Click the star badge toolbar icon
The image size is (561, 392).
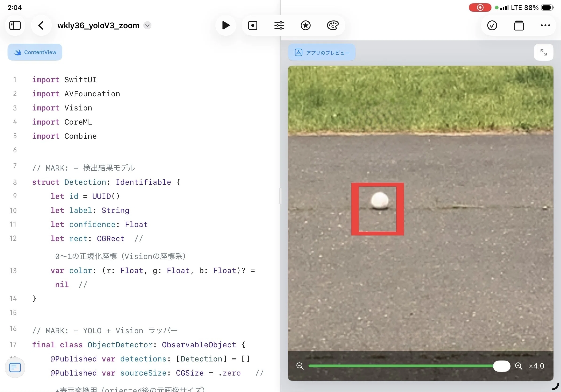point(305,25)
